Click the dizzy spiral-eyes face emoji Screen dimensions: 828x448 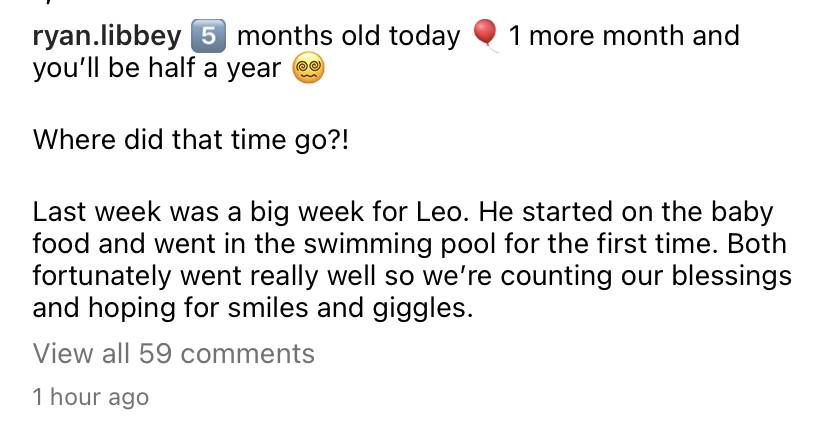308,70
